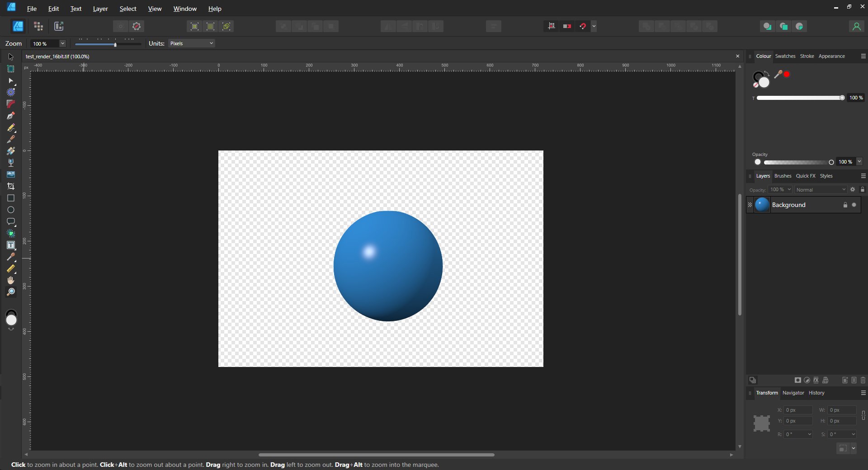Image resolution: width=868 pixels, height=470 pixels.
Task: Click the Delete Layer trash button
Action: (x=863, y=380)
